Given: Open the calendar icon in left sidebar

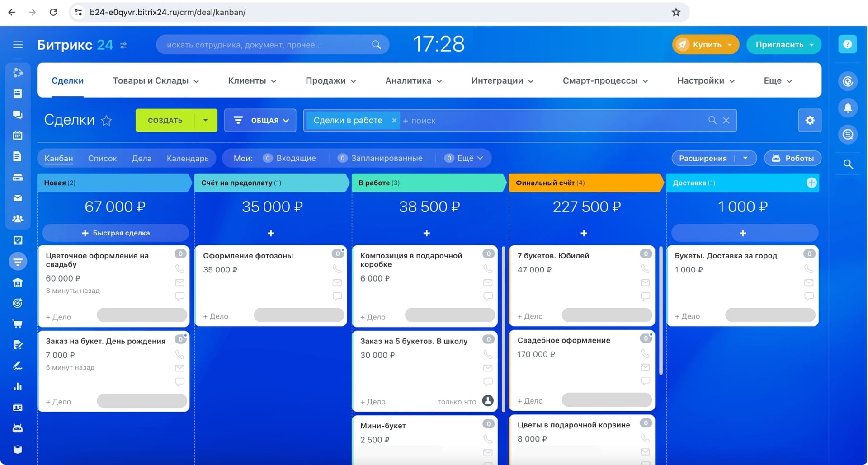Looking at the screenshot, I should [18, 135].
